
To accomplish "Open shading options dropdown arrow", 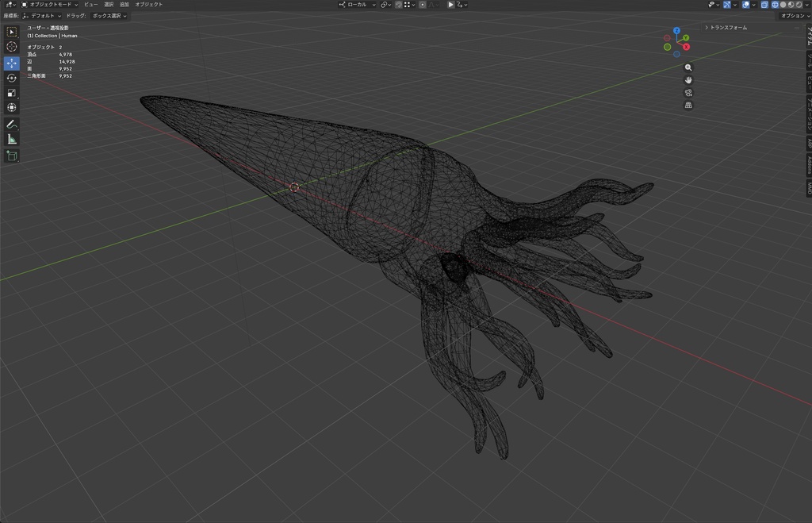I will coord(806,5).
